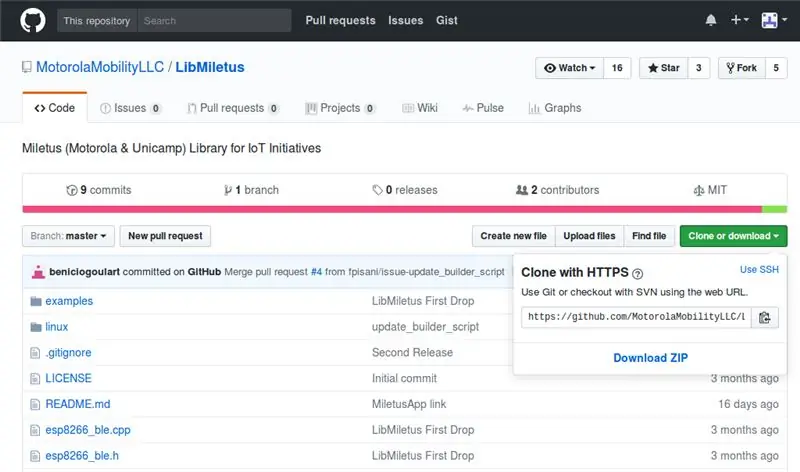Open esp8266_ble.cpp file
Viewport: 800px width, 472px height.
[x=88, y=430]
